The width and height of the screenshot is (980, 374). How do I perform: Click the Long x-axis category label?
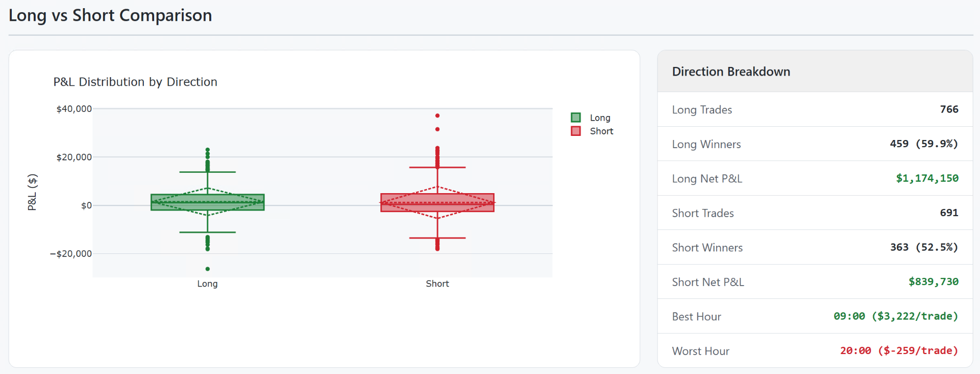[x=207, y=284]
